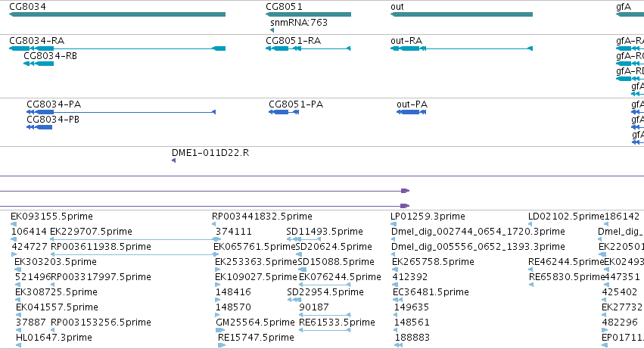Select RE46244.5prime EST
644x349 pixels.
coord(530,270)
